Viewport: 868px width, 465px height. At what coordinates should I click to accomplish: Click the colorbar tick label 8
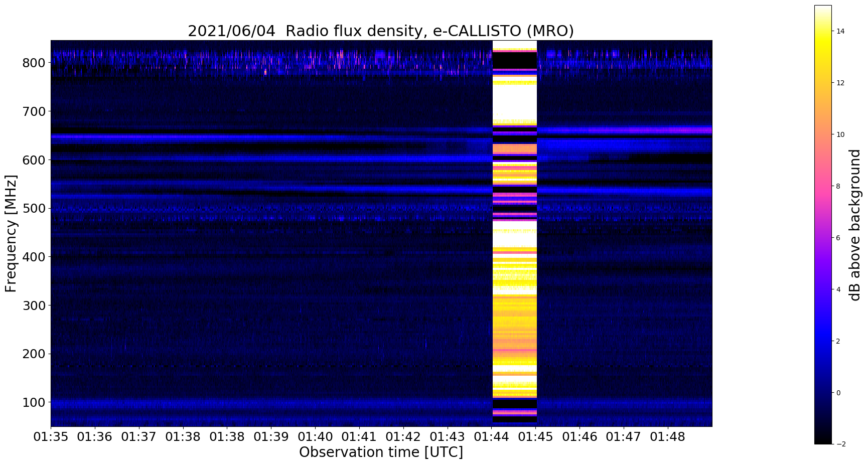tap(839, 186)
